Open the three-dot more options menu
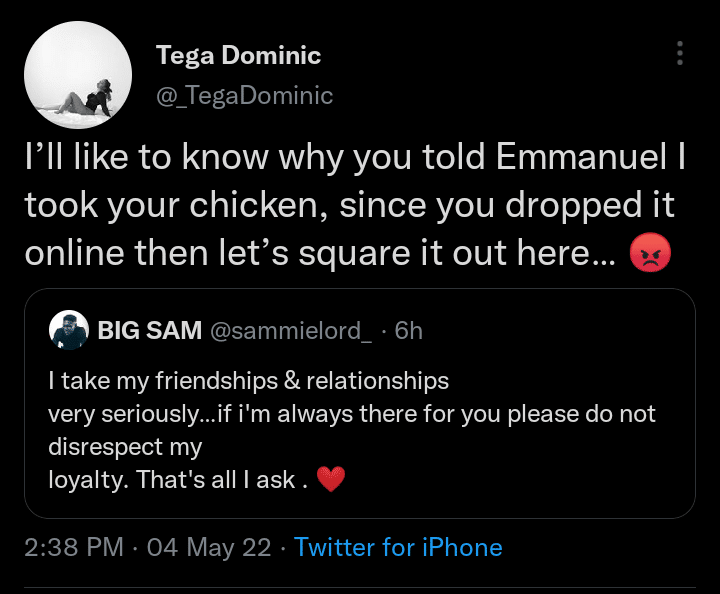The image size is (720, 594). click(x=680, y=54)
